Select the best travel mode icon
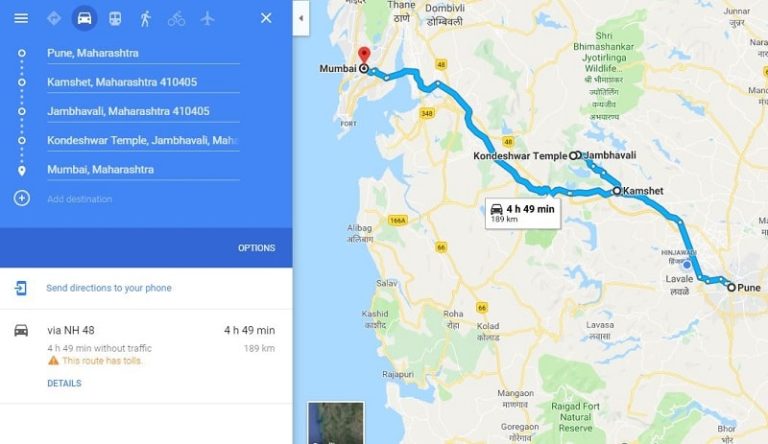This screenshot has width=768, height=444. click(x=54, y=18)
